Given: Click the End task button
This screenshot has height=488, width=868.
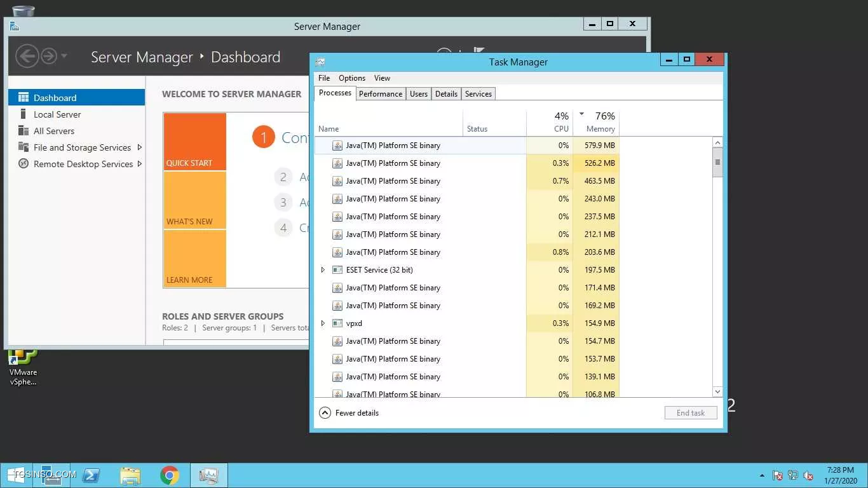Looking at the screenshot, I should click(691, 413).
